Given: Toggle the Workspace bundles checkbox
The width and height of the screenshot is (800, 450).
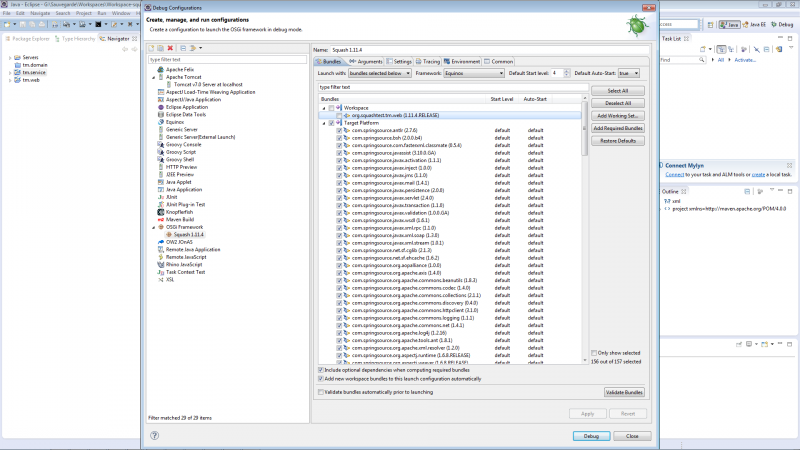Looking at the screenshot, I should coord(331,108).
